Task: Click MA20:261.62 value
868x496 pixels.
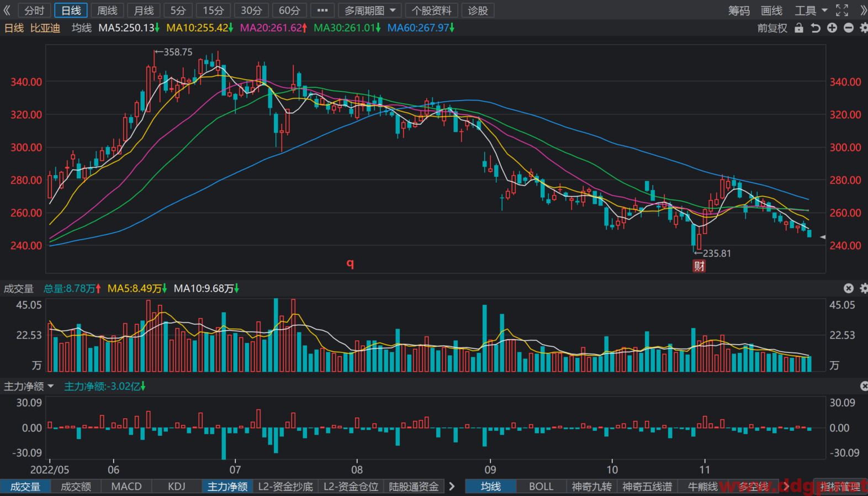Action: point(273,28)
